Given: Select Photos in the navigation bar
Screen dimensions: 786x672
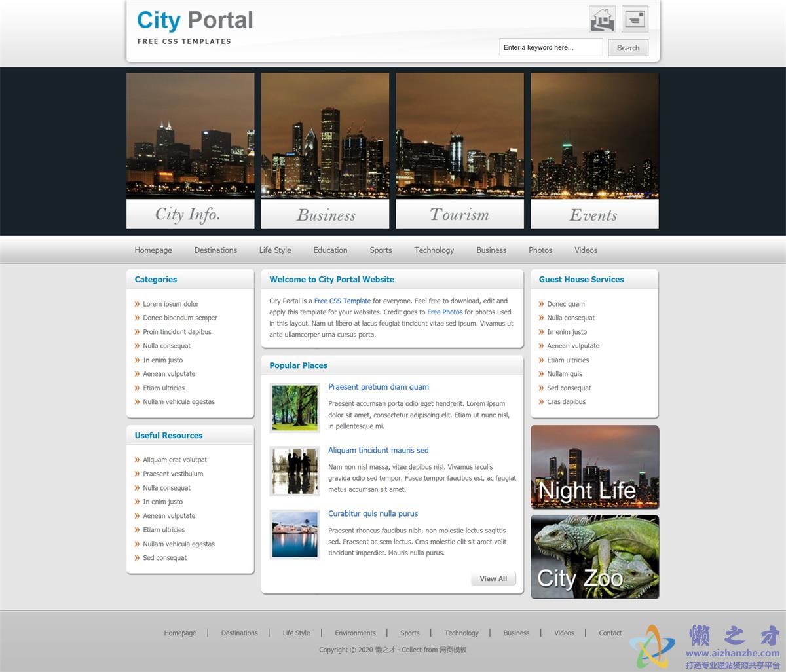Looking at the screenshot, I should point(540,250).
